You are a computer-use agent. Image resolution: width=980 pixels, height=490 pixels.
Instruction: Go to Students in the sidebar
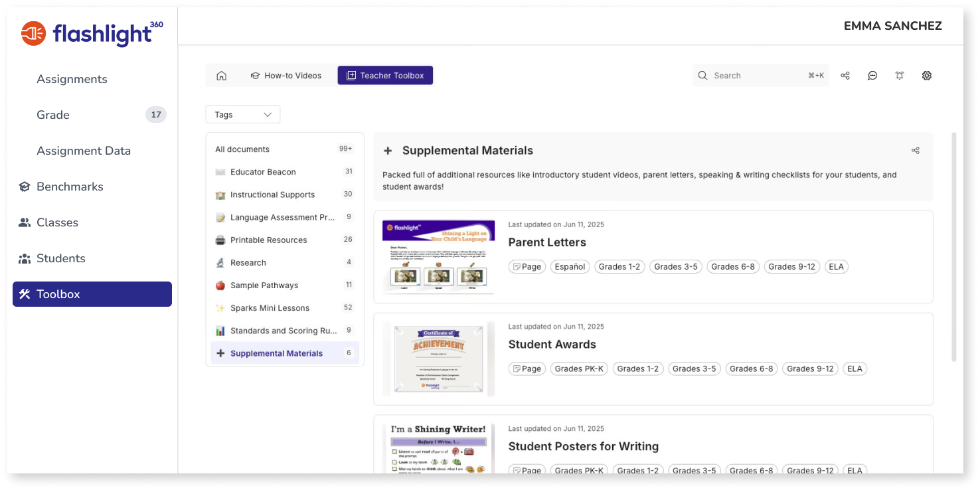pyautogui.click(x=60, y=258)
